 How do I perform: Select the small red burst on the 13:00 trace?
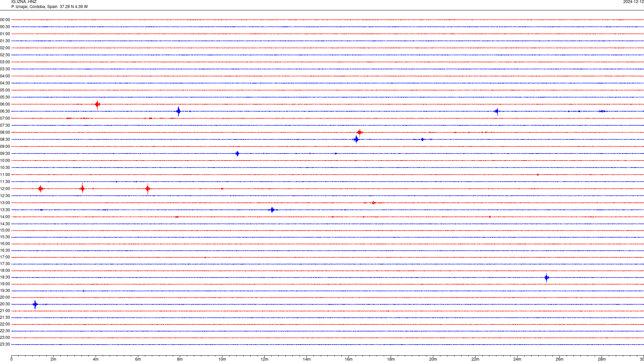point(373,203)
